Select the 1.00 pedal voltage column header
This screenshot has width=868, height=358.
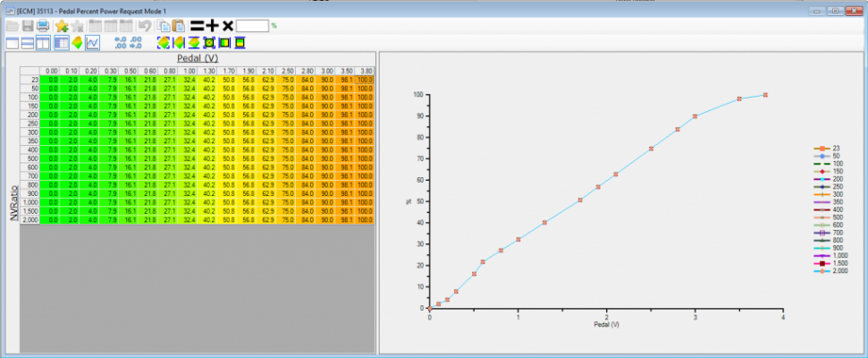(x=189, y=71)
